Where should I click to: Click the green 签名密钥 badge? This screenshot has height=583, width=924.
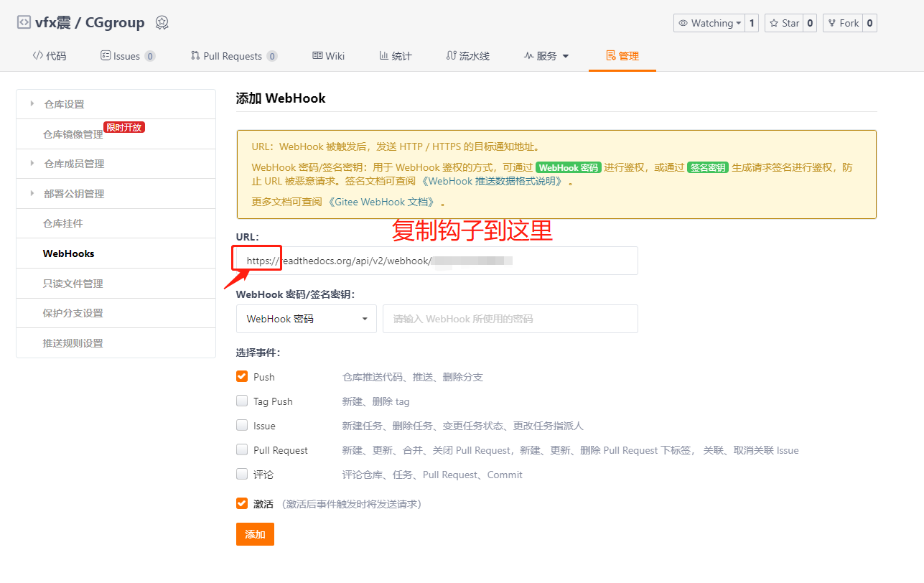coord(708,167)
